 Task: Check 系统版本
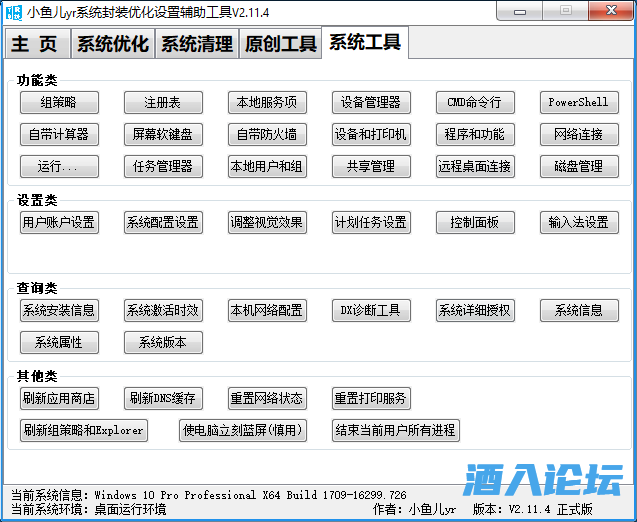pos(163,343)
